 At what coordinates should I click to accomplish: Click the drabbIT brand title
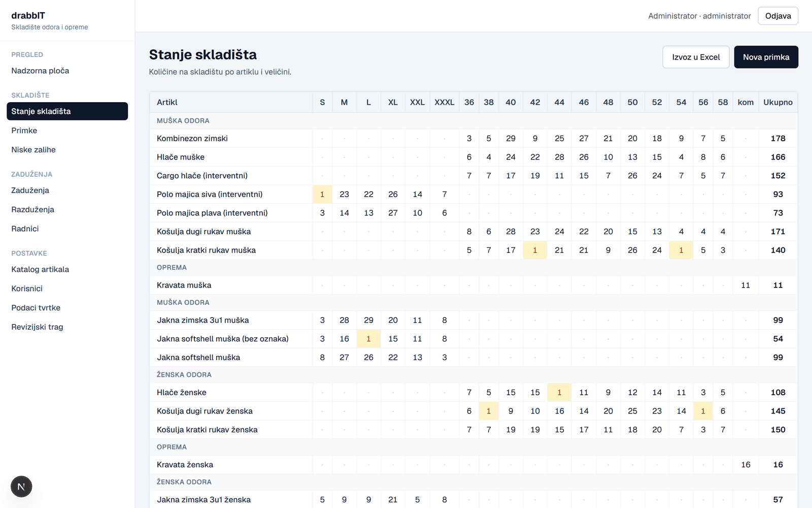pos(28,16)
